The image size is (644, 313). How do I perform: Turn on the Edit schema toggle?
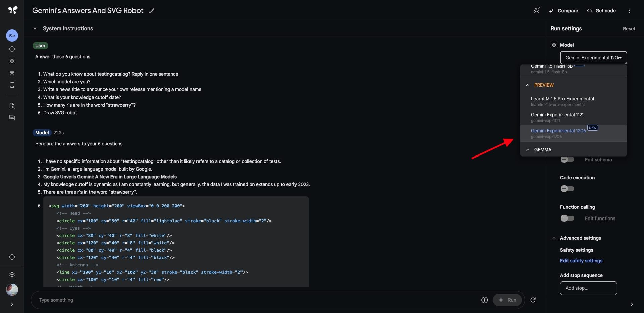pos(568,160)
